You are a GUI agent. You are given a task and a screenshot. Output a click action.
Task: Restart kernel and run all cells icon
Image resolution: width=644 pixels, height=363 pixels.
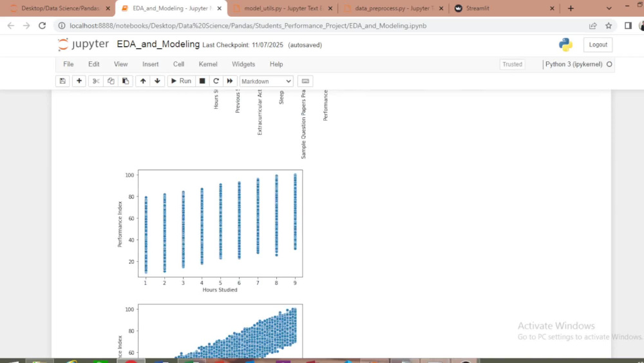click(x=230, y=81)
